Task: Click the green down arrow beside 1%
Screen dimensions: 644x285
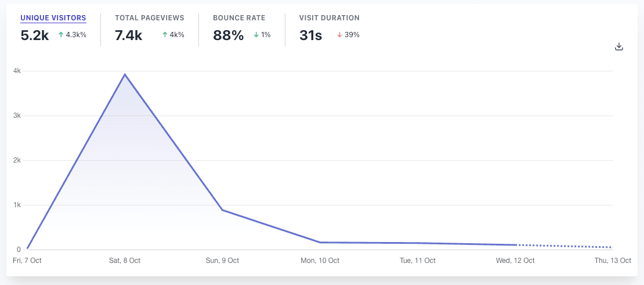Action: coord(256,35)
